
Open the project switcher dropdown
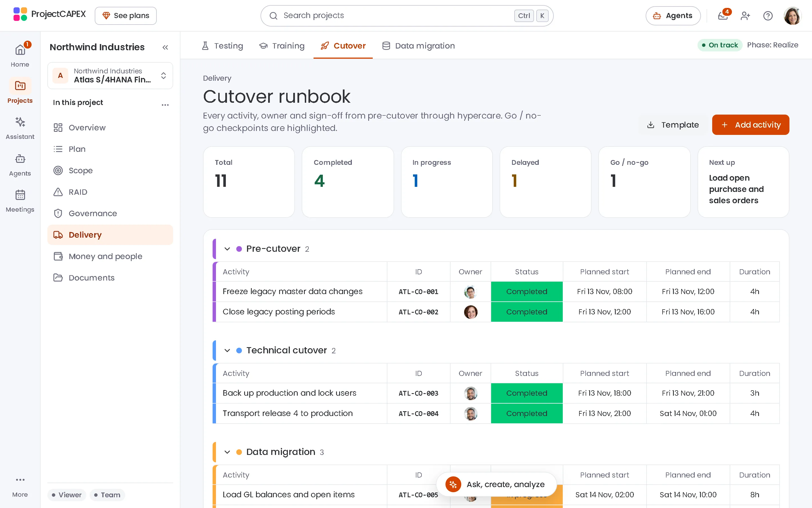(110, 76)
